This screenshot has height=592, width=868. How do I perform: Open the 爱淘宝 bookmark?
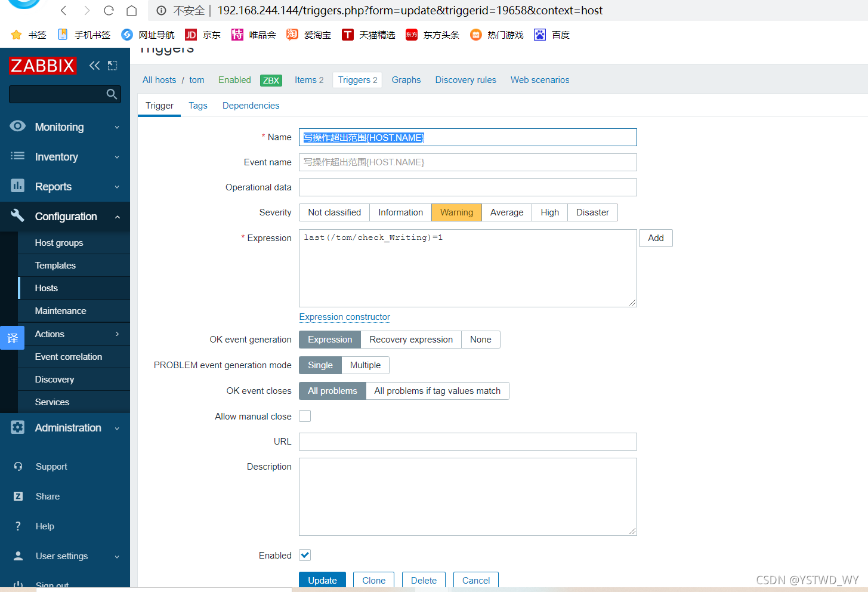tap(309, 35)
